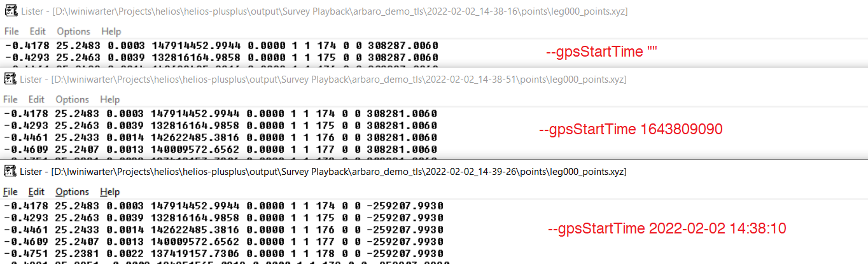Image resolution: width=868 pixels, height=264 pixels.
Task: Open Help menu in the 14-38-16 Lister window
Action: click(110, 31)
